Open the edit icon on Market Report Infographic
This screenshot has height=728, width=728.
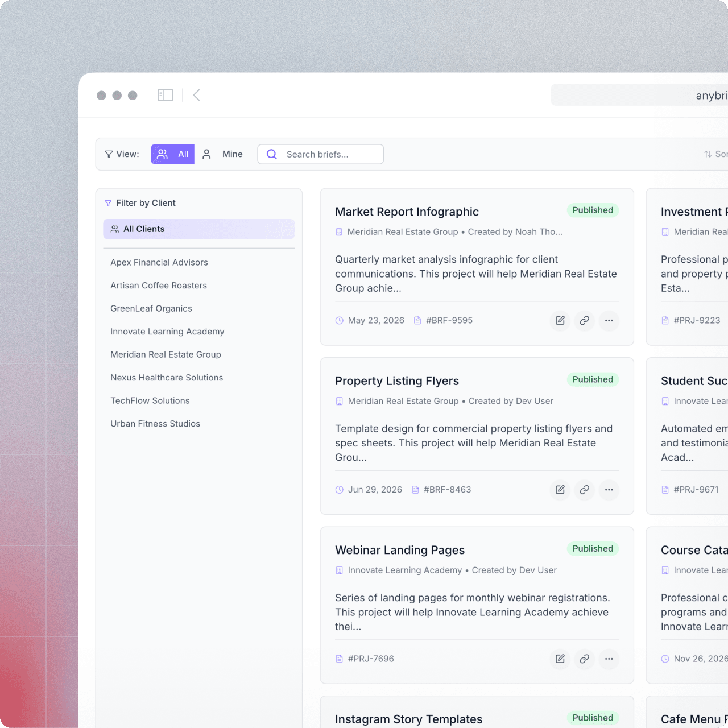559,320
